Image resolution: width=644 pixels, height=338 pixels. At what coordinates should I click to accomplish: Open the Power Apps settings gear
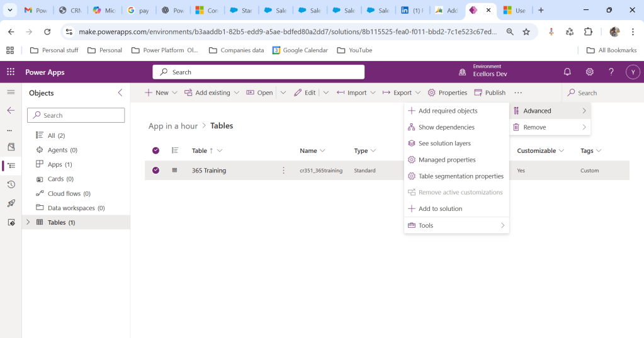(589, 72)
